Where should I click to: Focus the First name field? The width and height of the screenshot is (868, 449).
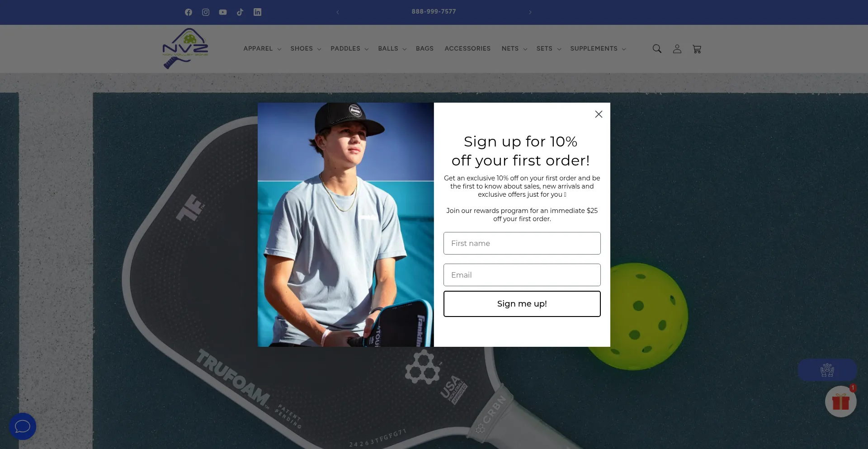point(522,243)
